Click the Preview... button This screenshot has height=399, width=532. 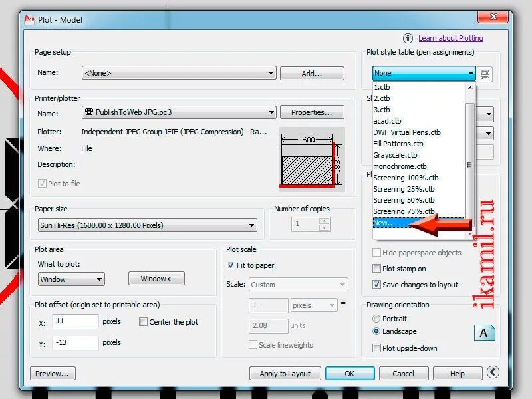(x=53, y=374)
